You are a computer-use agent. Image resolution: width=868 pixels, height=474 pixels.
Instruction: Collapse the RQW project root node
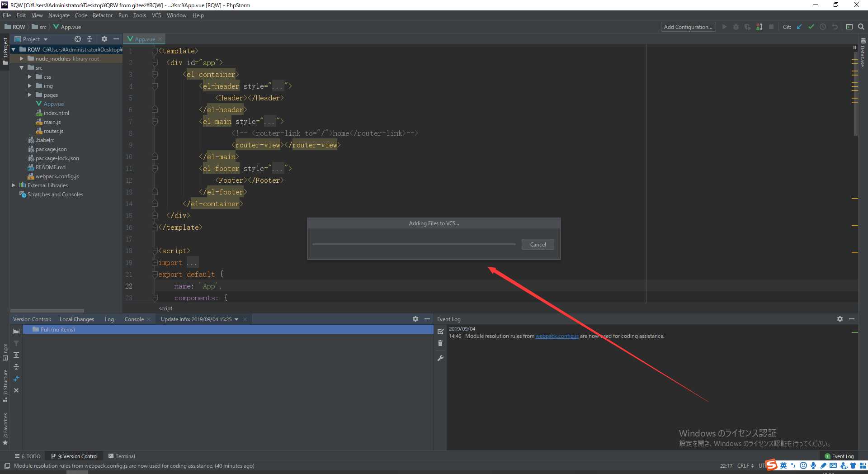pos(14,50)
